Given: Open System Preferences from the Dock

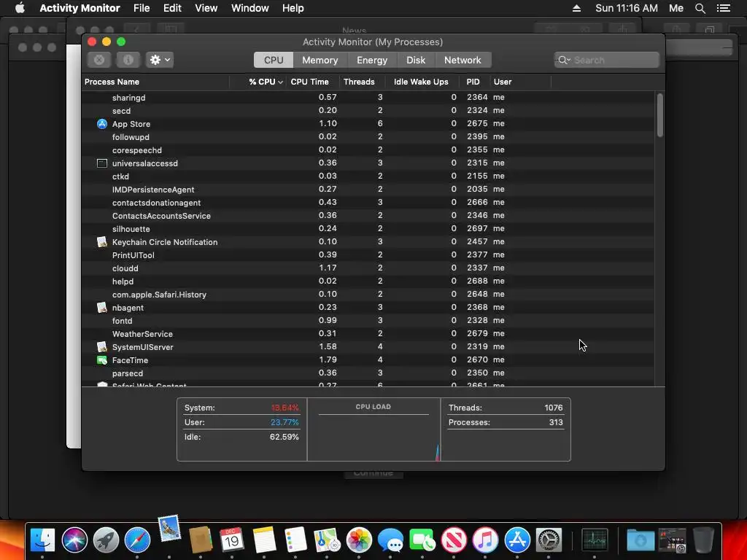Looking at the screenshot, I should pos(549,540).
